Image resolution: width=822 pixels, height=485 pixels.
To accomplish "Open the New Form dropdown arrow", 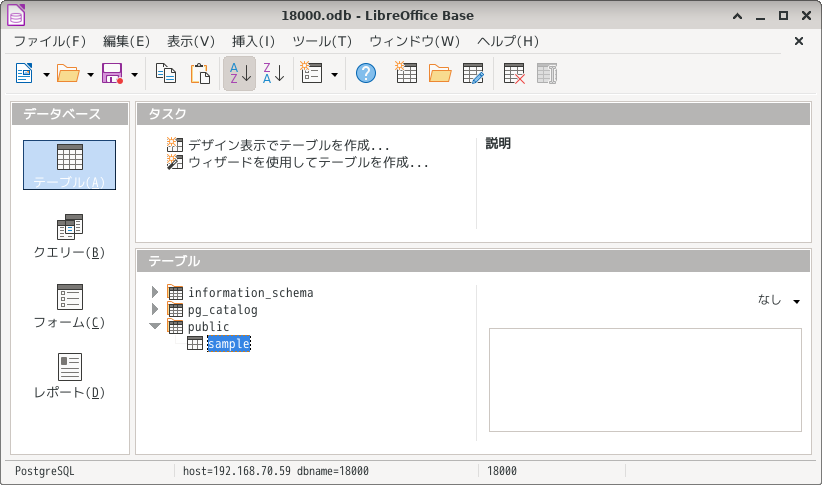I will click(334, 74).
